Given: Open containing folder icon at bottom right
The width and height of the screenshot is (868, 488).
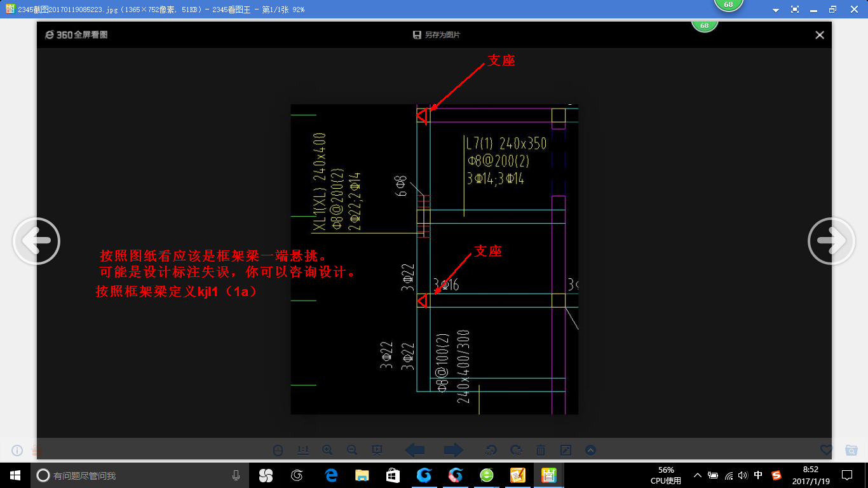Looking at the screenshot, I should [x=851, y=451].
